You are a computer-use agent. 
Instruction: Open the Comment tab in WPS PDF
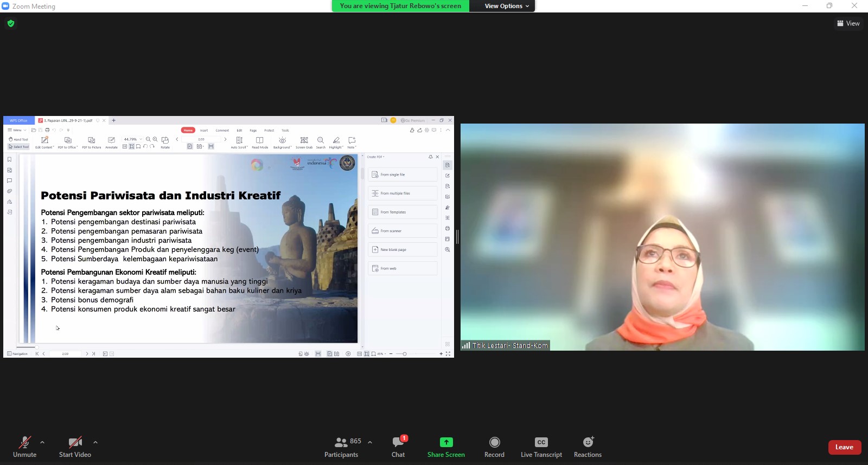click(222, 130)
